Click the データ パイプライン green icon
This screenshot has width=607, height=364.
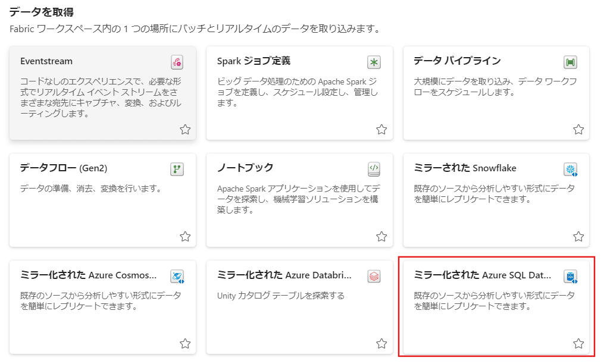570,62
